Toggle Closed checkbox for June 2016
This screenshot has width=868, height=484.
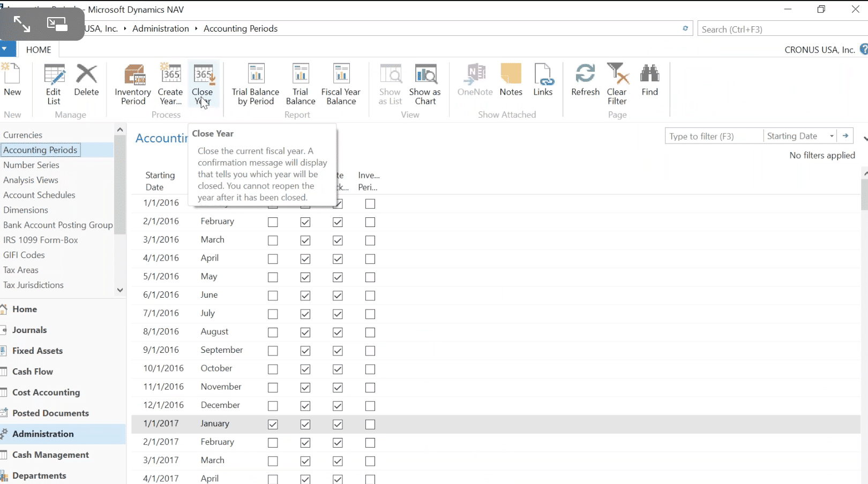click(x=305, y=296)
